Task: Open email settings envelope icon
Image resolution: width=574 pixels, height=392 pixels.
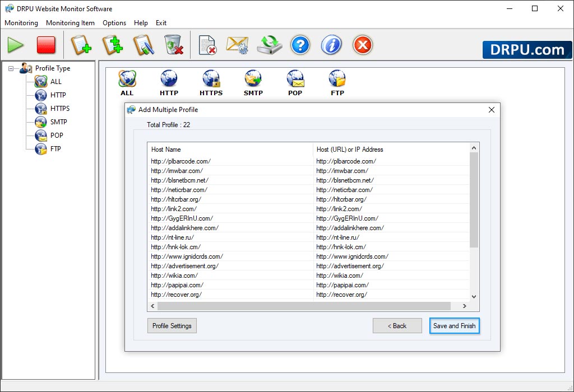Action: (x=238, y=45)
